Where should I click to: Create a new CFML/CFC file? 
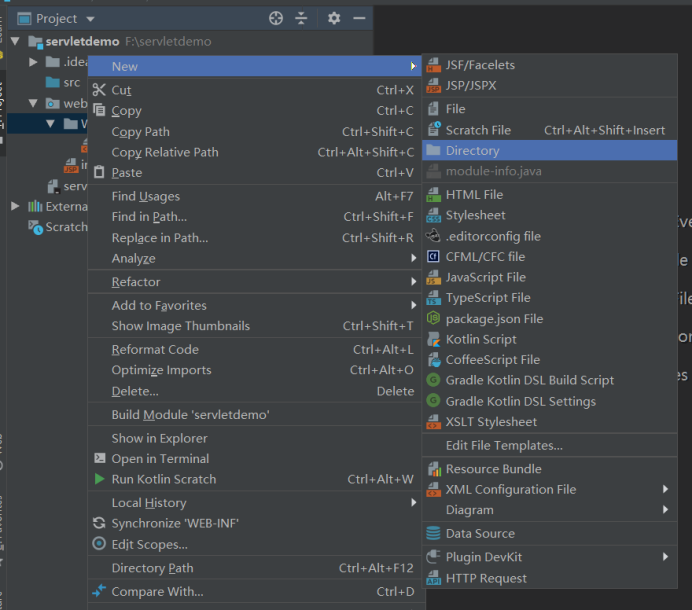(549, 256)
